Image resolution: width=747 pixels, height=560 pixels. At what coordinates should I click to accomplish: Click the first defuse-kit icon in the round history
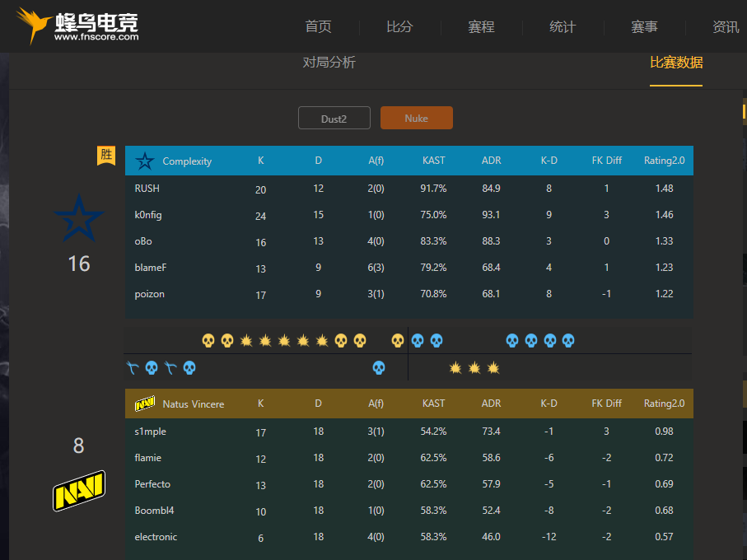pos(133,367)
